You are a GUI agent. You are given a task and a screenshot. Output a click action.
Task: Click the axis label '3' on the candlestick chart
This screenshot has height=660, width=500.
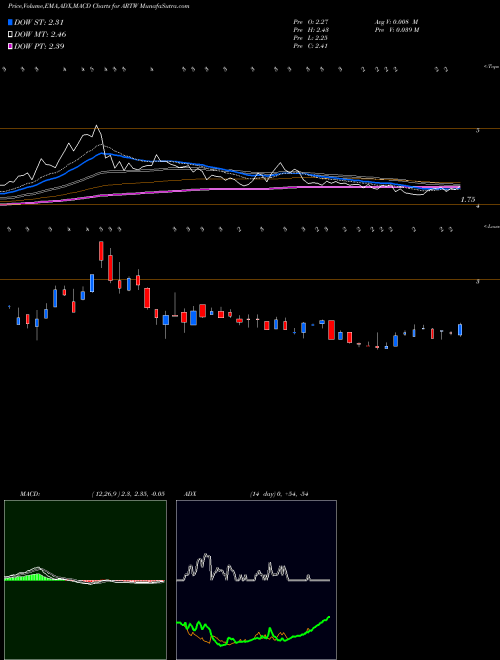click(477, 282)
